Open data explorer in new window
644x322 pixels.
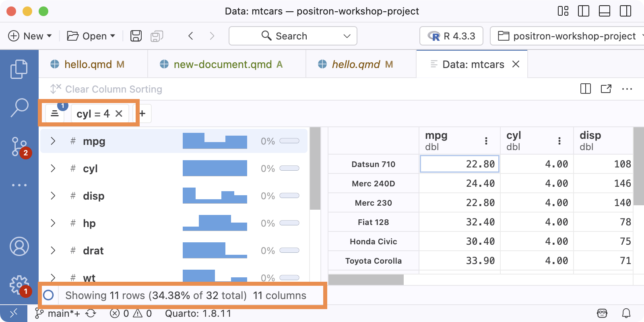click(x=606, y=89)
